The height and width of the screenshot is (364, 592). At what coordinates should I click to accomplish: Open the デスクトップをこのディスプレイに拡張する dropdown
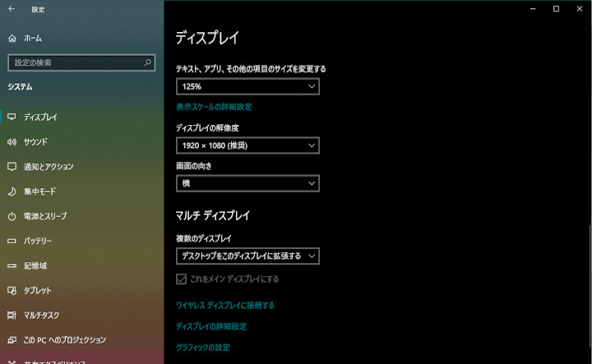pos(247,256)
